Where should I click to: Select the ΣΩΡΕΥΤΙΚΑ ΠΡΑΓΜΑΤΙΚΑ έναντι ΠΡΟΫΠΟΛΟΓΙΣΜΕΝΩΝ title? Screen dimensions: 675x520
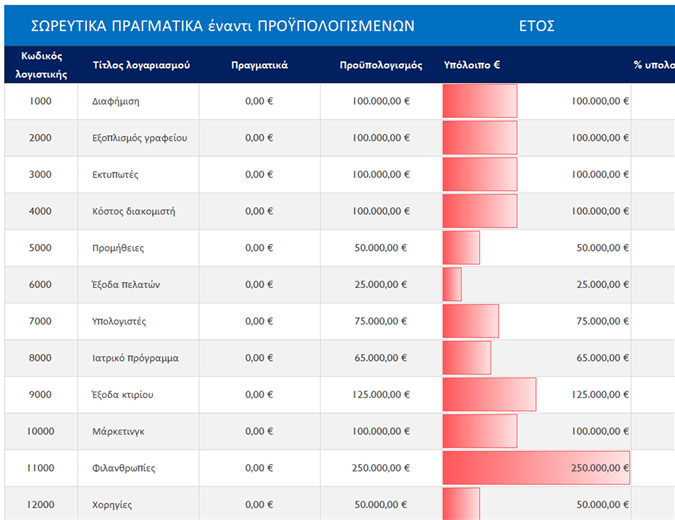[x=223, y=26]
